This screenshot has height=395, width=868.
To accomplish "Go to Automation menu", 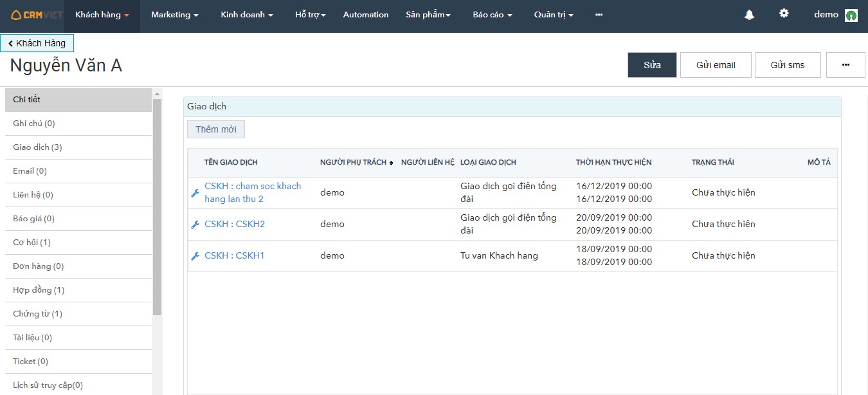I will coord(366,14).
